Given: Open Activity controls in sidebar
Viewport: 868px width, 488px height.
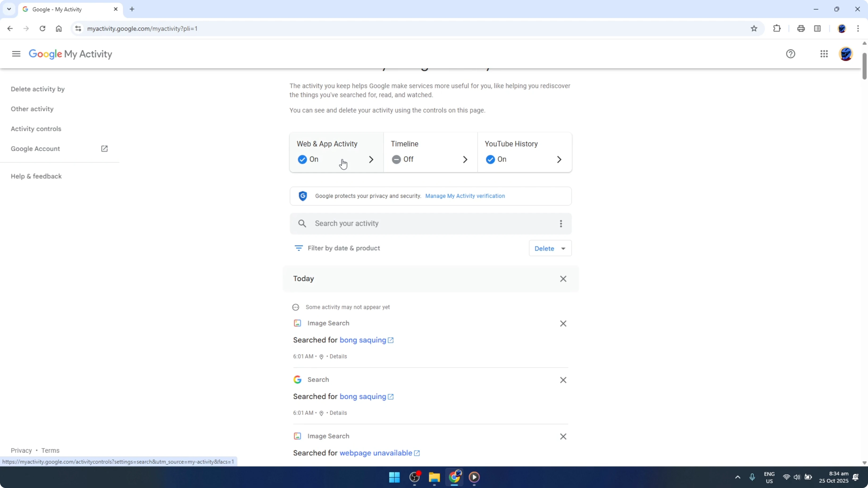Looking at the screenshot, I should (36, 129).
